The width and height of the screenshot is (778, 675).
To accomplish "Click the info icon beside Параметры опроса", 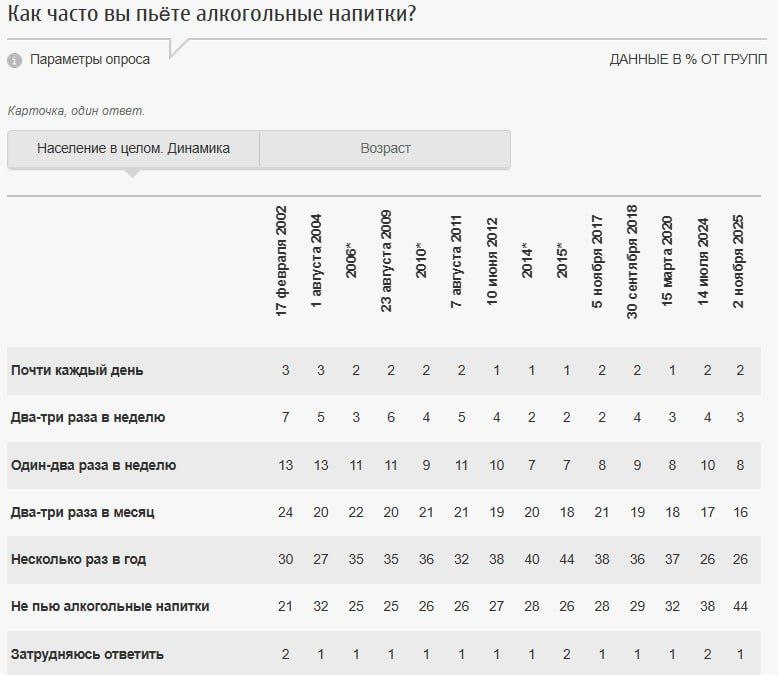I will pyautogui.click(x=15, y=60).
